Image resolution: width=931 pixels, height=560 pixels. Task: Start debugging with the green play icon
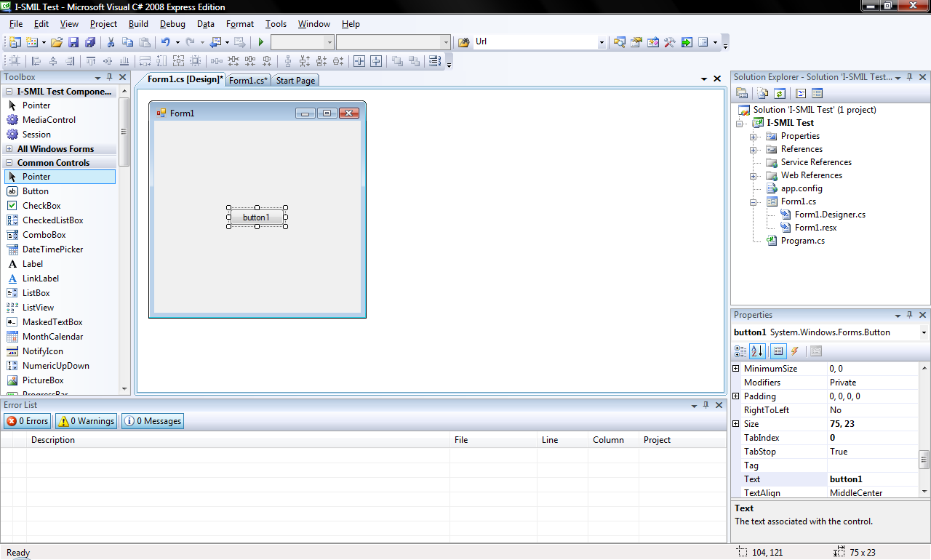(261, 42)
